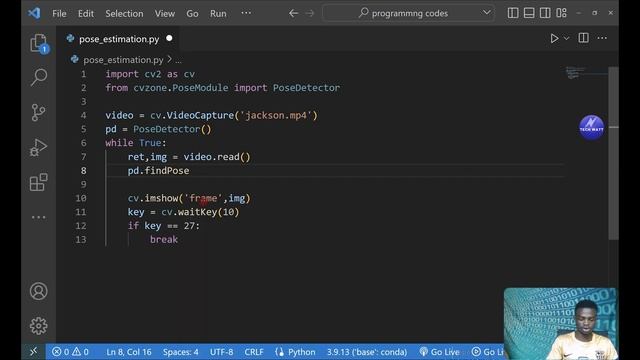Place cursor after 'pd.findPose'

(x=189, y=171)
